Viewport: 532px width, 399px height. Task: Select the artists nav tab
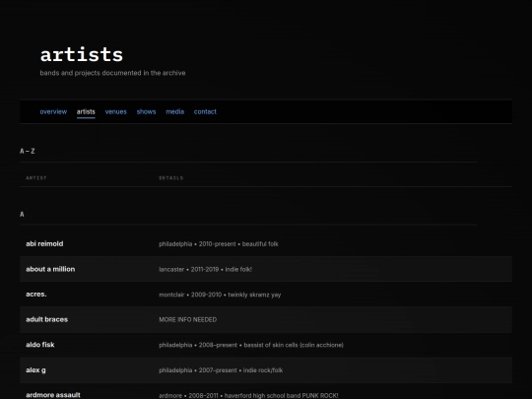click(x=86, y=111)
